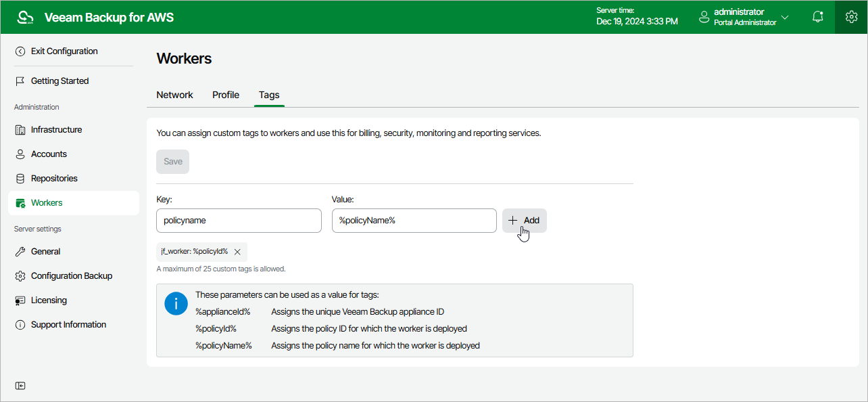The height and width of the screenshot is (402, 868).
Task: Click the Portal Administrator role text
Action: coord(745,23)
